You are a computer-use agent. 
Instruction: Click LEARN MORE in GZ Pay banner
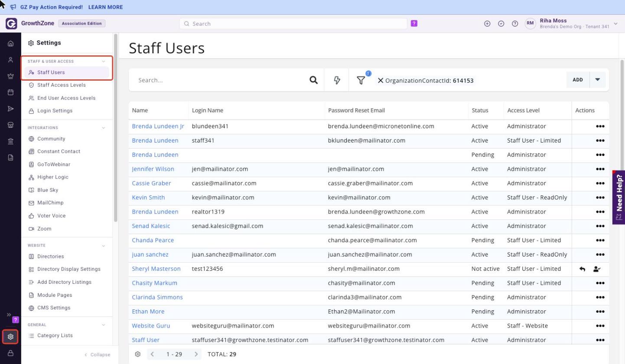pos(105,7)
